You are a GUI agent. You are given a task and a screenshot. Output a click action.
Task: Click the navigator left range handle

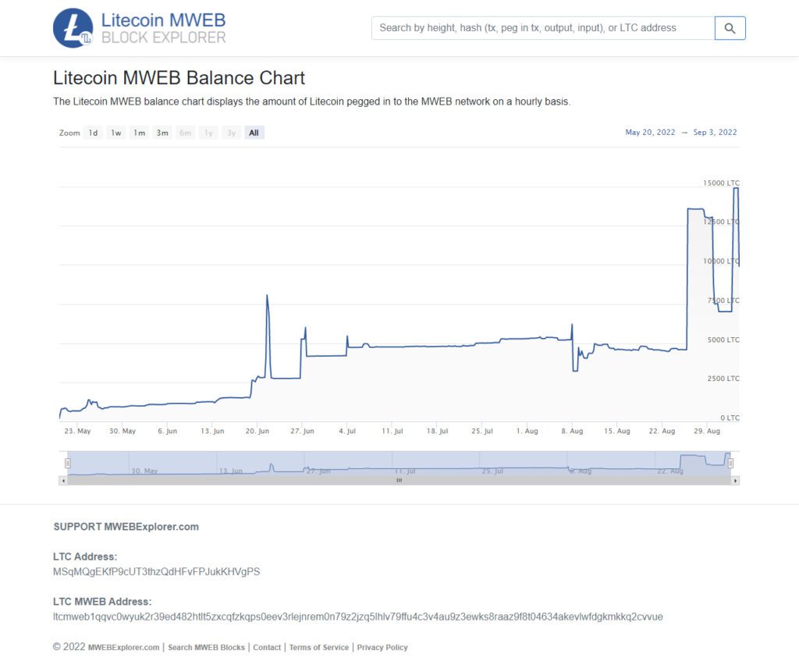(x=67, y=463)
